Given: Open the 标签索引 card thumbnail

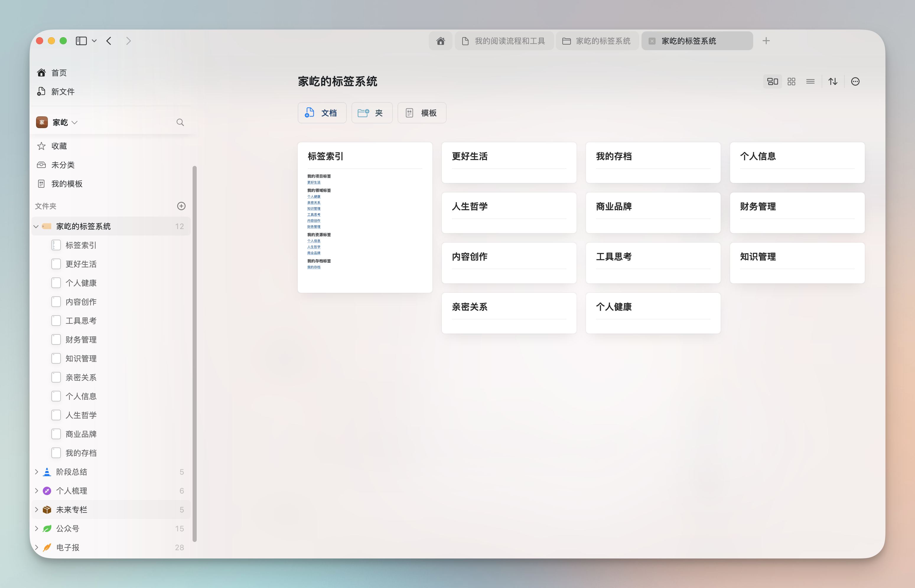Looking at the screenshot, I should point(364,218).
